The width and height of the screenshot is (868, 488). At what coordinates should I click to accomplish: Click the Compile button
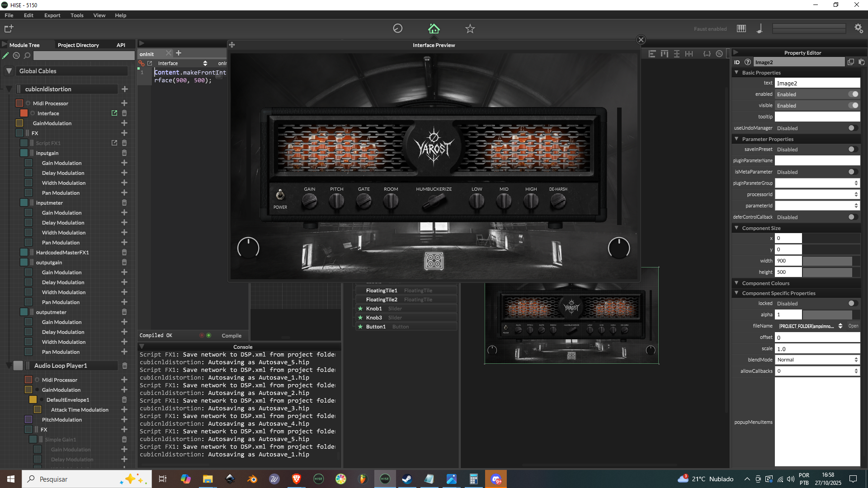pos(231,335)
